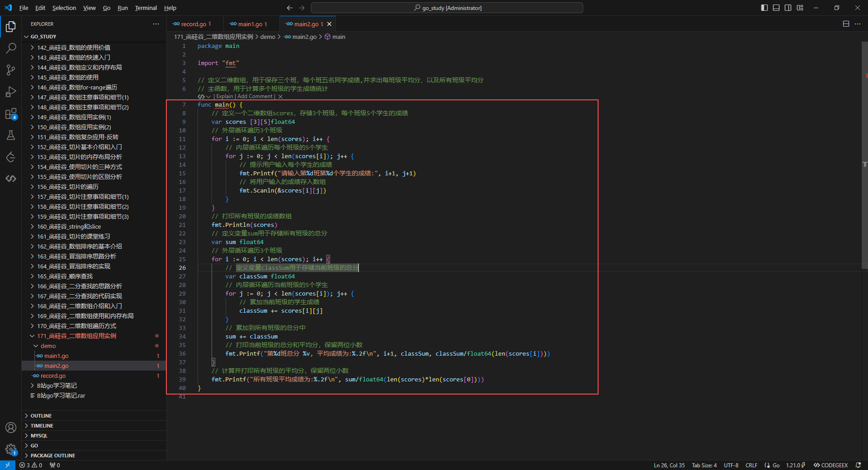Open the View menu
This screenshot has width=868, height=470.
click(89, 8)
